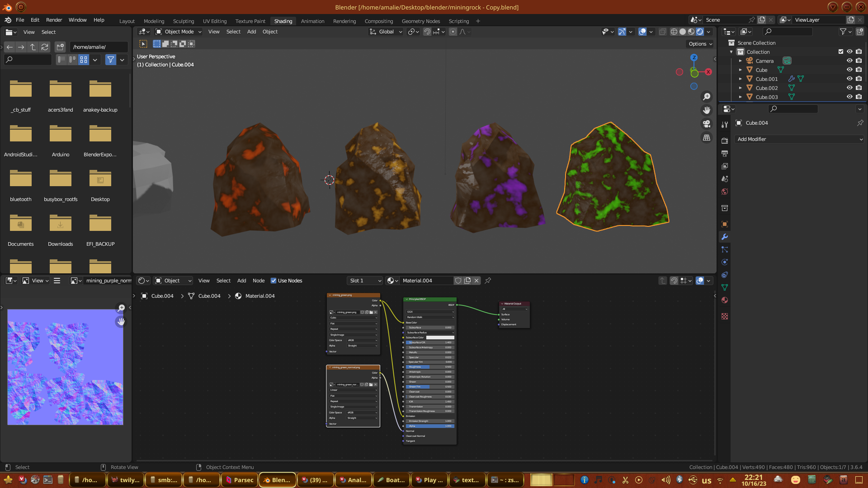Open the Object Data properties tab
Image resolution: width=868 pixels, height=488 pixels.
coord(725,287)
